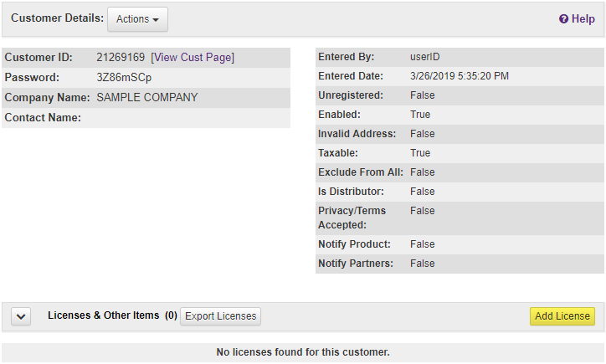Screen dimensions: 606x364
Task: Click the Is Distributor False value
Action: [423, 192]
